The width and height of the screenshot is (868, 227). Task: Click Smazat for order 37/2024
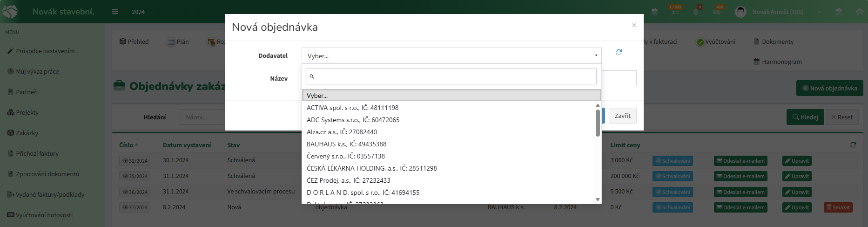click(x=838, y=207)
